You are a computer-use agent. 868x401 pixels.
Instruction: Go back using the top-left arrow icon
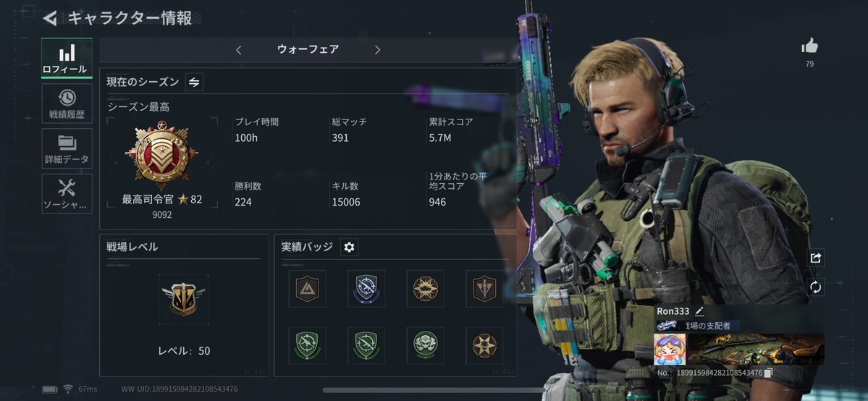tap(50, 18)
